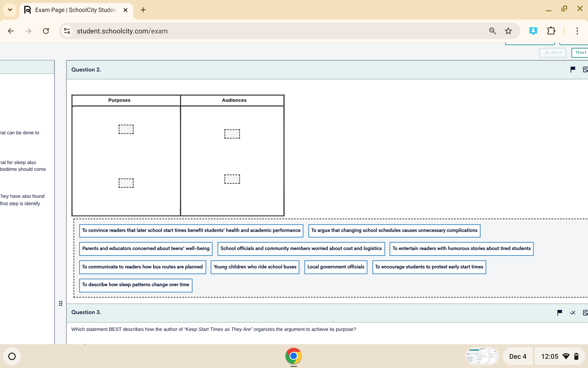The width and height of the screenshot is (588, 368).
Task: Click the blue profile extension icon
Action: pos(533,31)
